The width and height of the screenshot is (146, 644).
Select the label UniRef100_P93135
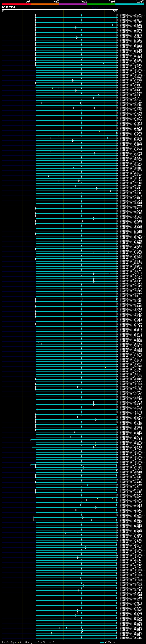131,35
